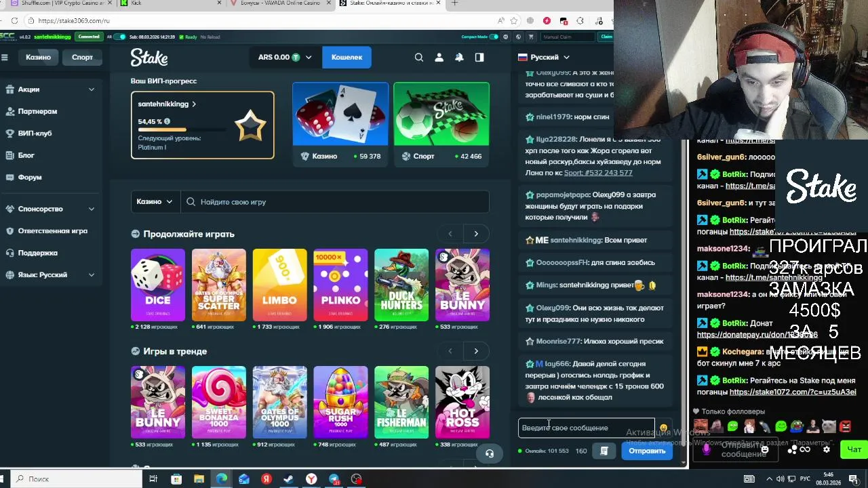Open the Telegram icon in taskbar
Viewport: 868px width, 488px height.
pyautogui.click(x=334, y=479)
